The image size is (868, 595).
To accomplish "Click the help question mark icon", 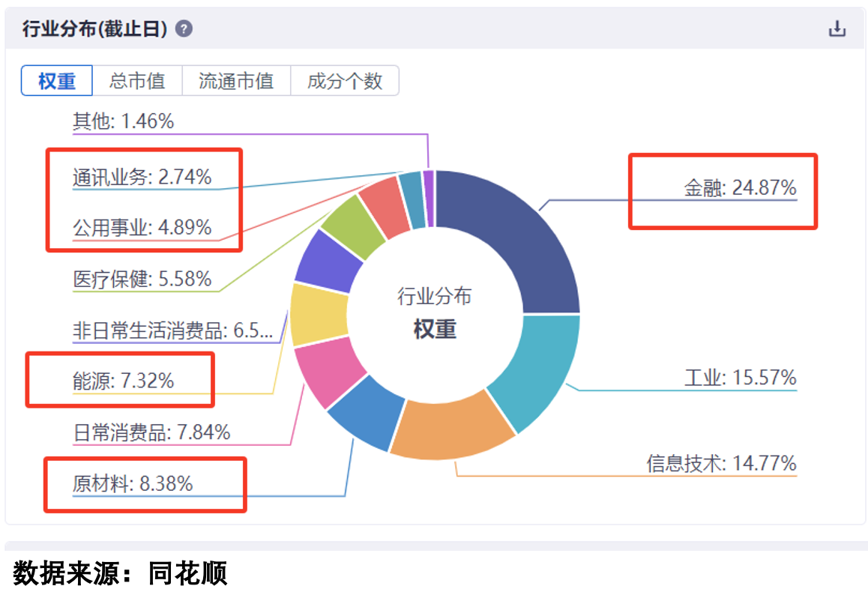I will tap(184, 29).
